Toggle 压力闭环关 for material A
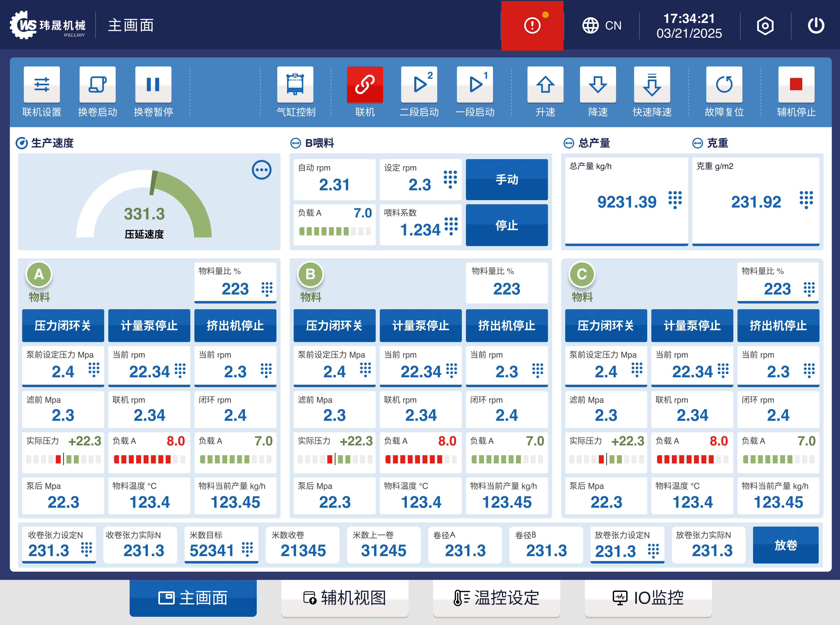Image resolution: width=840 pixels, height=625 pixels. tap(63, 326)
